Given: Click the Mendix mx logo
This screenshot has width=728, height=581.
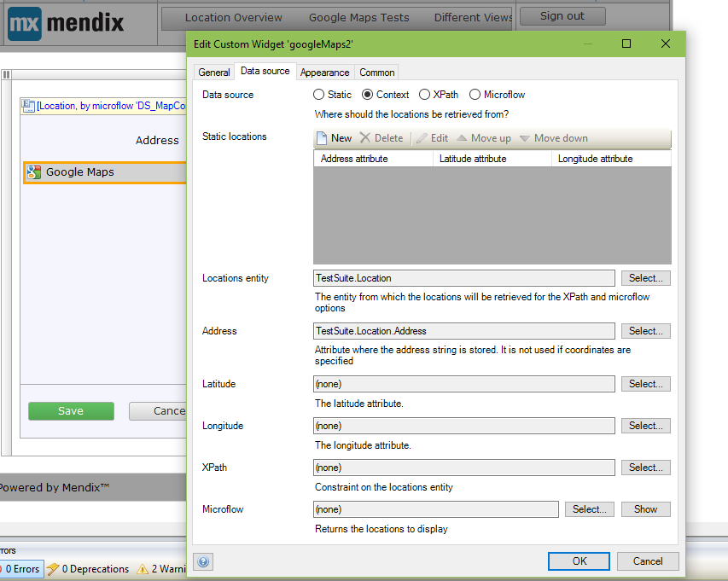Looking at the screenshot, I should point(25,23).
